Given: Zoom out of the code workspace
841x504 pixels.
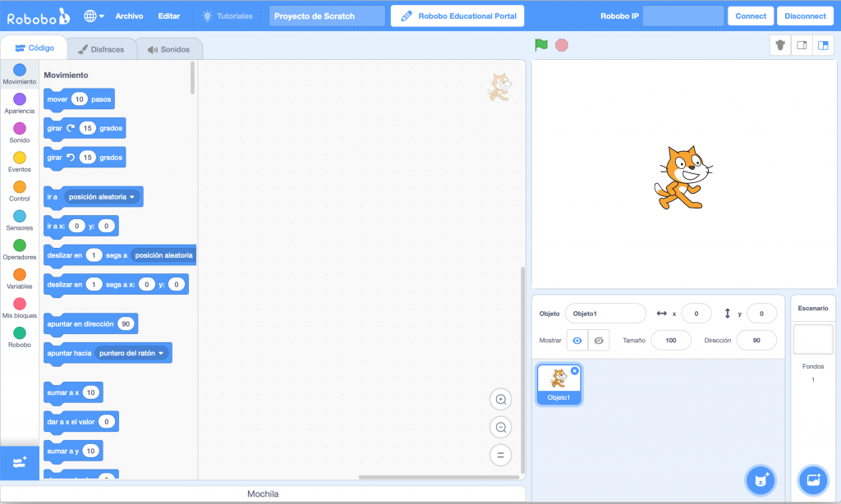Looking at the screenshot, I should click(x=500, y=428).
